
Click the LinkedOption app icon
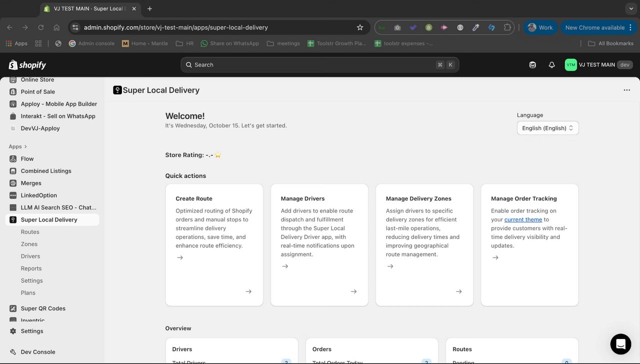(x=13, y=195)
